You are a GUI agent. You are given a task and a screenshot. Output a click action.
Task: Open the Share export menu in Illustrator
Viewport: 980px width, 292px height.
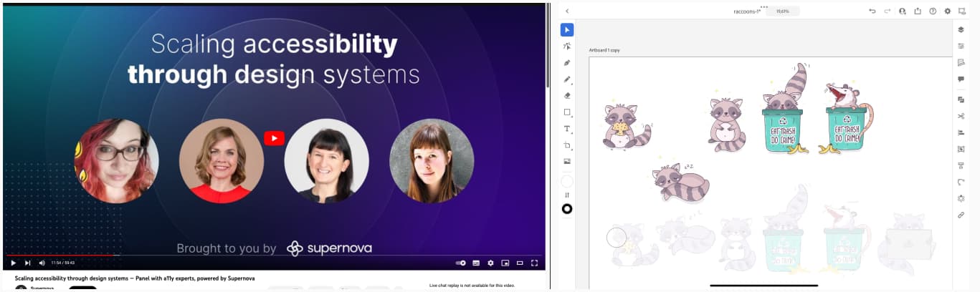[x=918, y=11]
